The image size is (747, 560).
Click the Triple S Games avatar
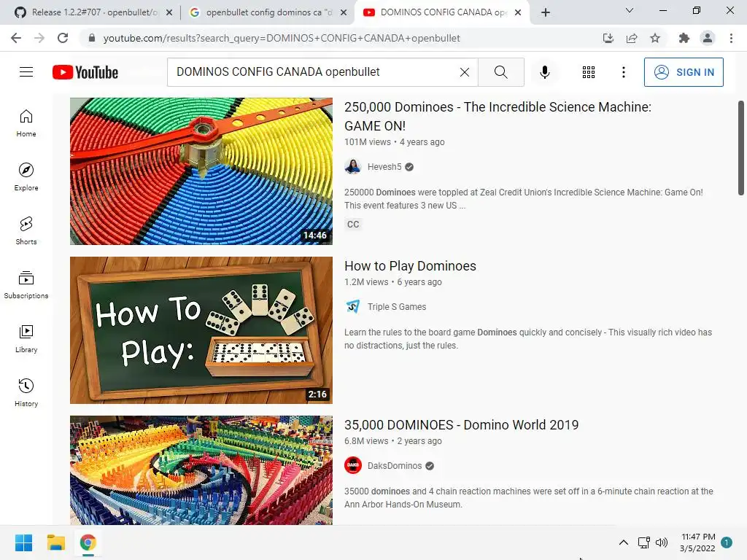point(353,307)
